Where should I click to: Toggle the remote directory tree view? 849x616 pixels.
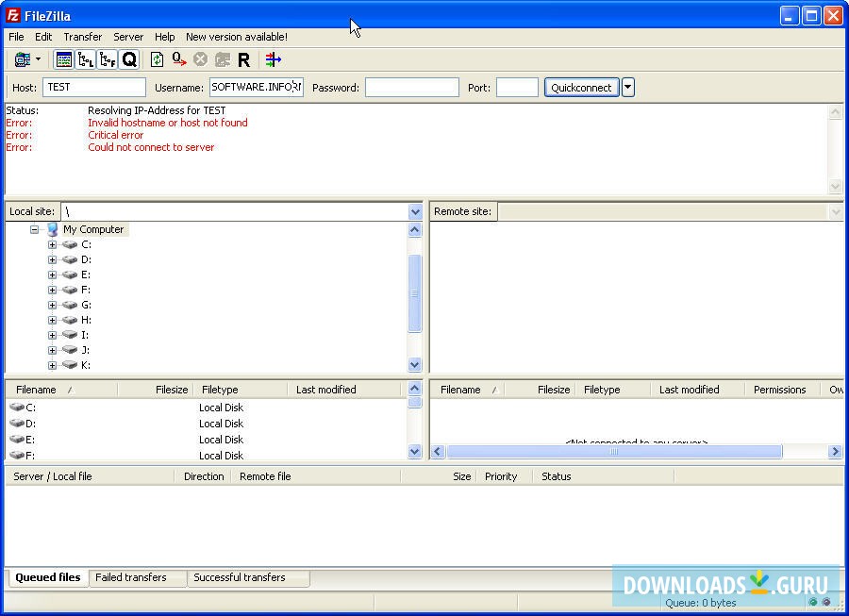107,58
